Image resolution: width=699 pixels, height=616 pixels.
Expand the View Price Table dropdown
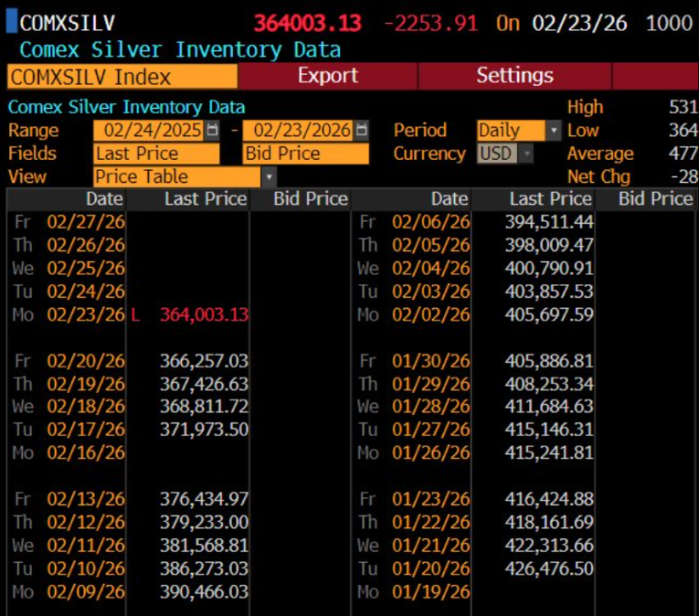pyautogui.click(x=269, y=176)
